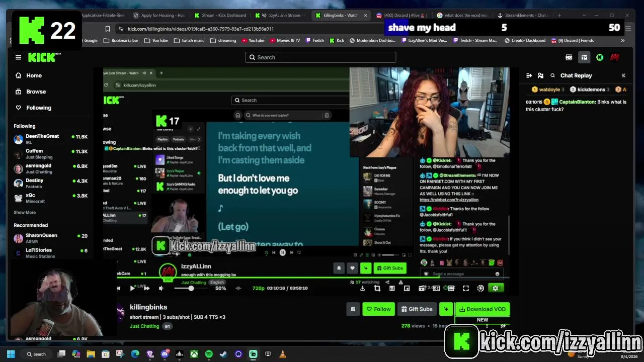
Task: Click the browser address bar URL
Action: pos(201,29)
